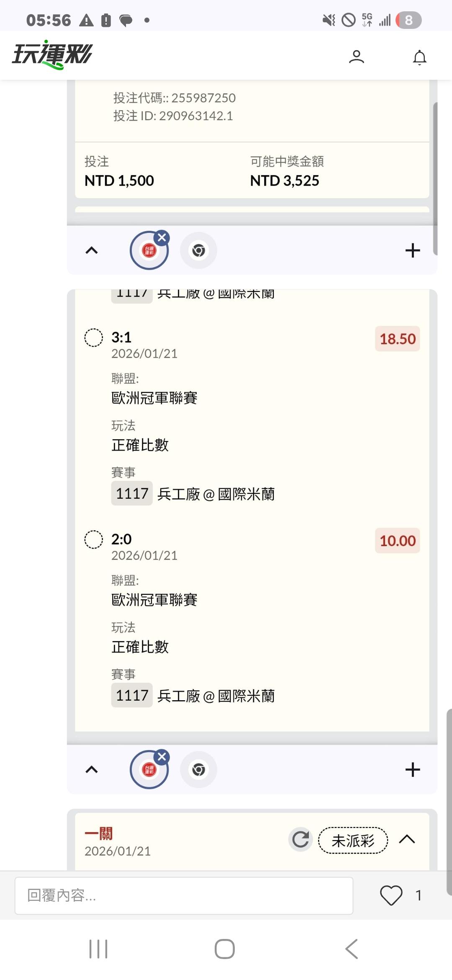
Task: Open the lower Chrome browser icon
Action: pos(198,769)
